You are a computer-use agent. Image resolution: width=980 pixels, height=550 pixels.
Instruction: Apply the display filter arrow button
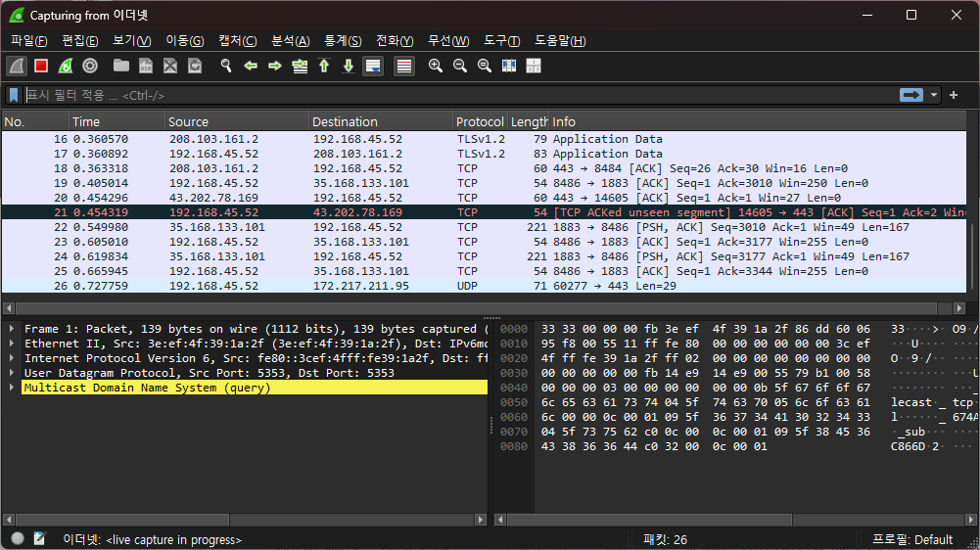click(x=911, y=95)
